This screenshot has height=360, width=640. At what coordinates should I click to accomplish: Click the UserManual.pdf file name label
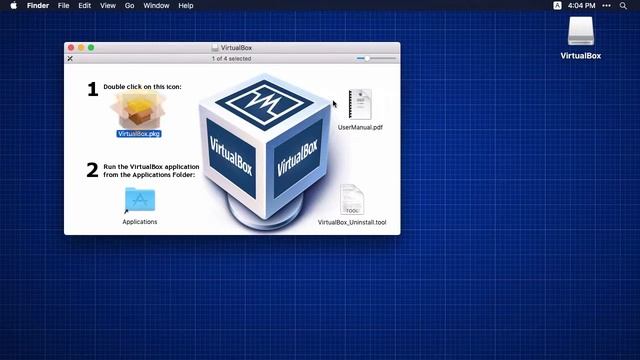click(x=360, y=127)
